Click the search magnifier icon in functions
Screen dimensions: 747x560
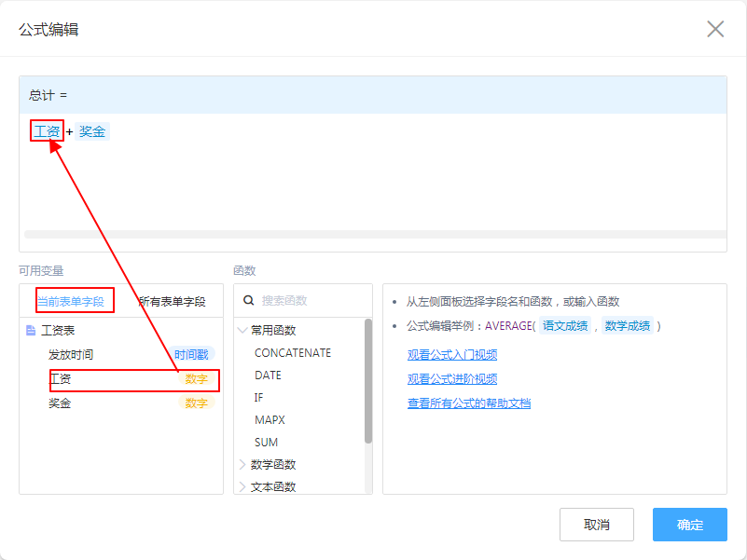pos(249,301)
